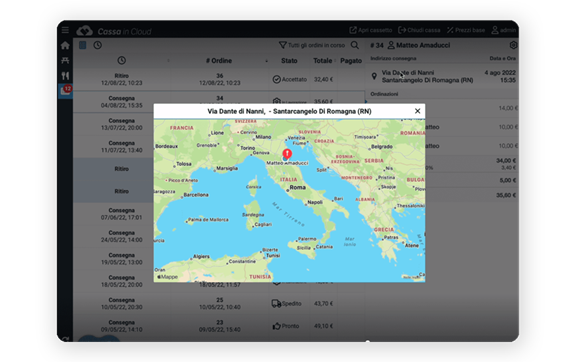Select the clock history view icon
Screen dimensions: 576x362
pos(97,45)
